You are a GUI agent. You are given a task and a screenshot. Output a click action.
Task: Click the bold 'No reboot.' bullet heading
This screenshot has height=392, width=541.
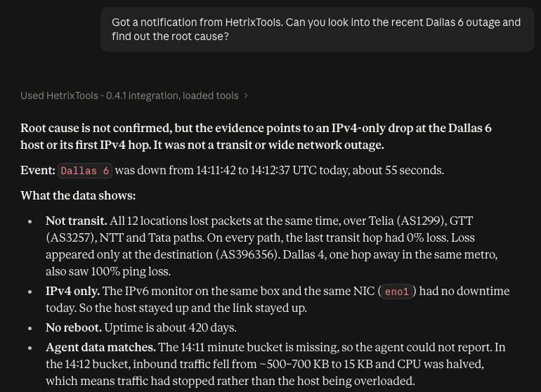74,328
